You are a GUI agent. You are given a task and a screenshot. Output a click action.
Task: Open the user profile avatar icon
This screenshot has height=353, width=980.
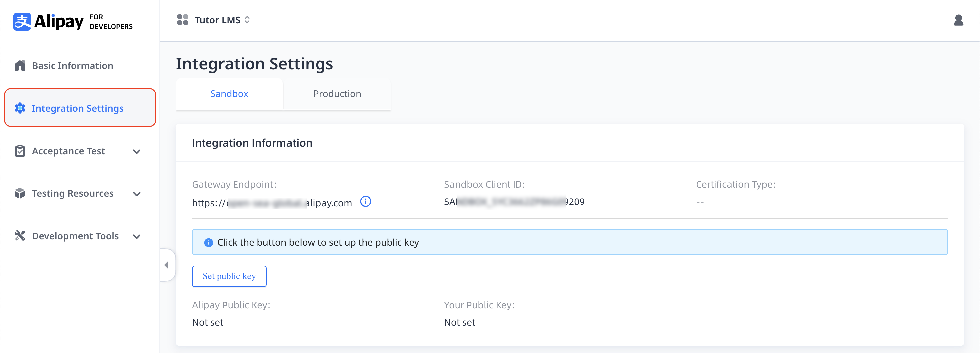click(958, 20)
